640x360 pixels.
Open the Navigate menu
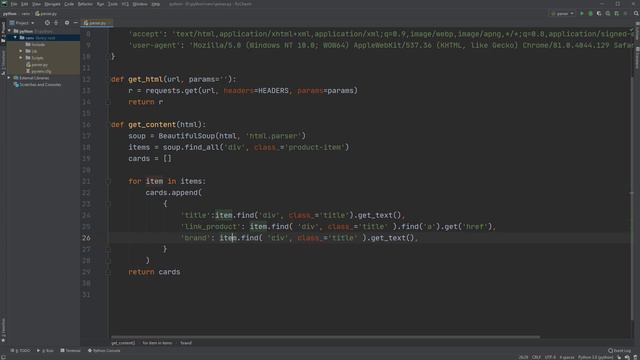click(52, 4)
